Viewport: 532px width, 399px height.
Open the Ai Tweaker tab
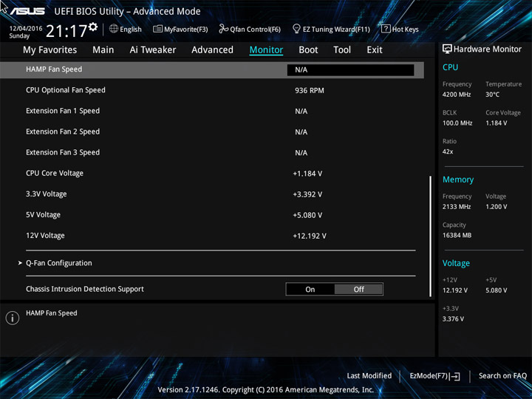tap(153, 50)
